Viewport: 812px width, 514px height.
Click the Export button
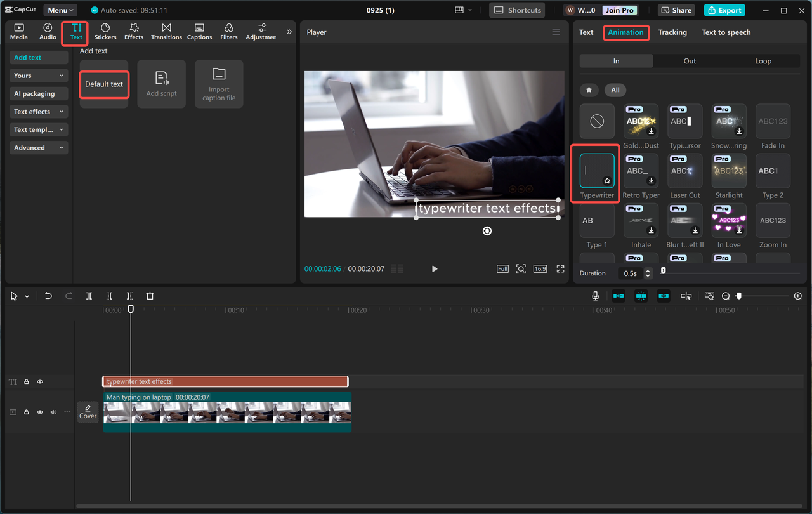tap(724, 10)
